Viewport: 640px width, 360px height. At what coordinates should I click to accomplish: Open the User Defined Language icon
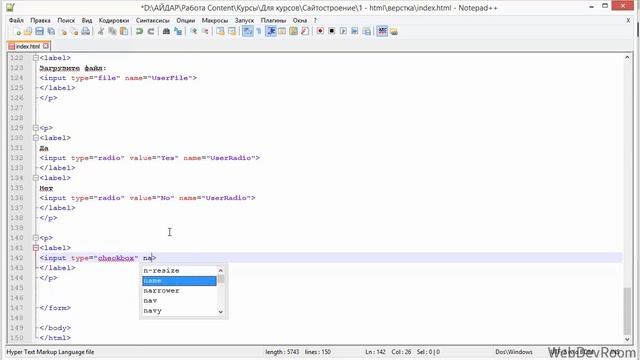click(282, 31)
